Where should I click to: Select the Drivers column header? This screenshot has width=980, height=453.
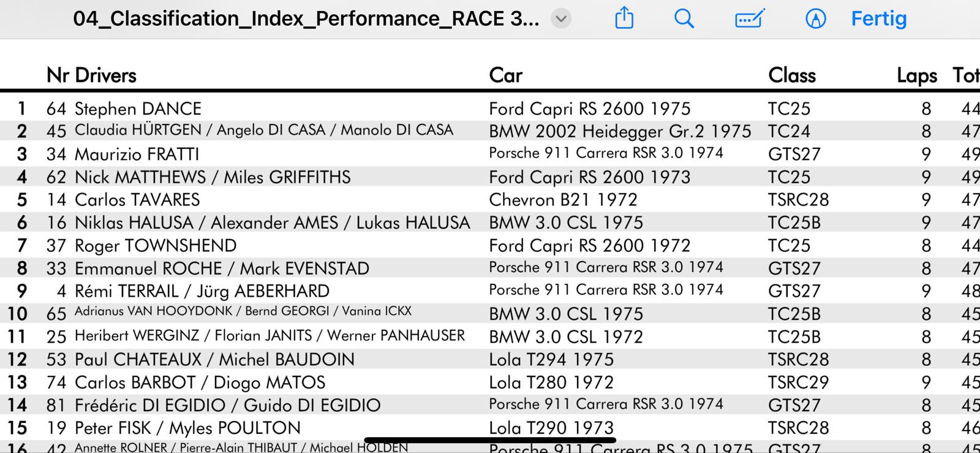[105, 75]
